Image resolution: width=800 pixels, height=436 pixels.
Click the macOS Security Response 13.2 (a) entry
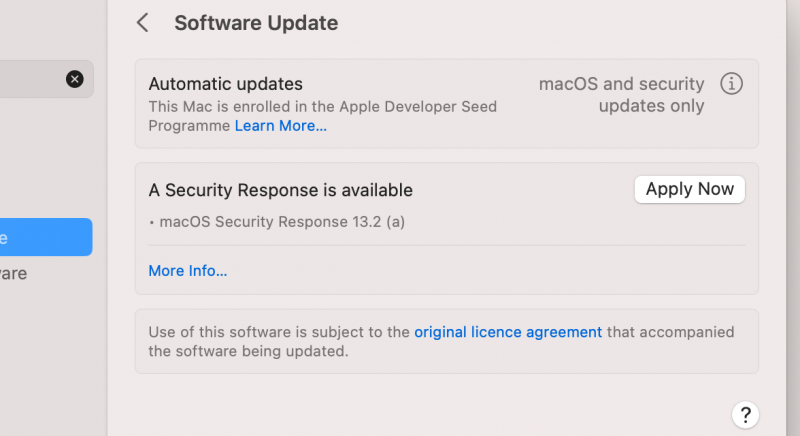[x=282, y=222]
